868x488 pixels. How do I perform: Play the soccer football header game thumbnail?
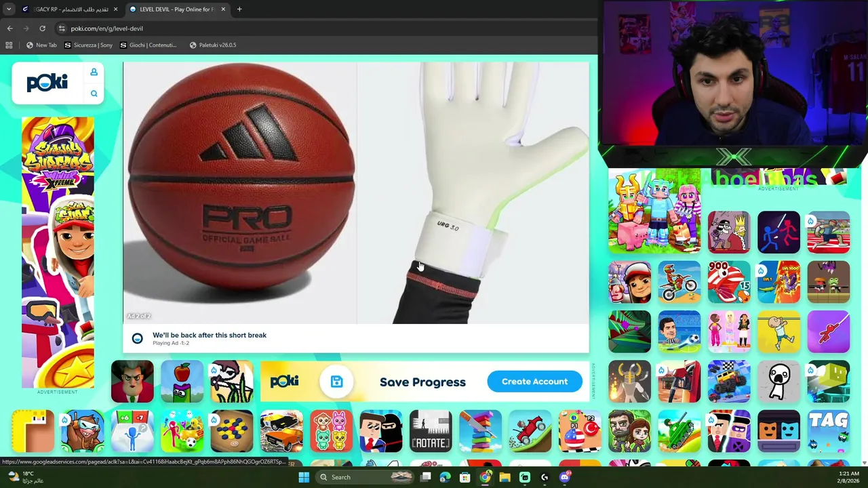tap(679, 331)
